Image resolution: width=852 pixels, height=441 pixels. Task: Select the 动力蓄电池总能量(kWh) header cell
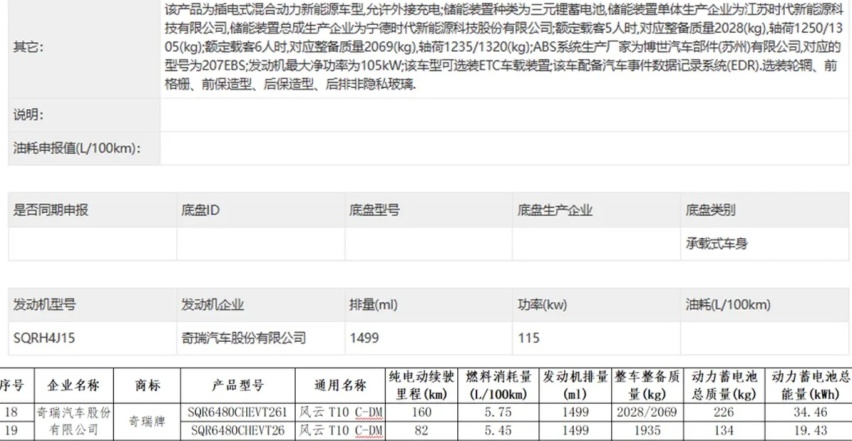pyautogui.click(x=810, y=386)
